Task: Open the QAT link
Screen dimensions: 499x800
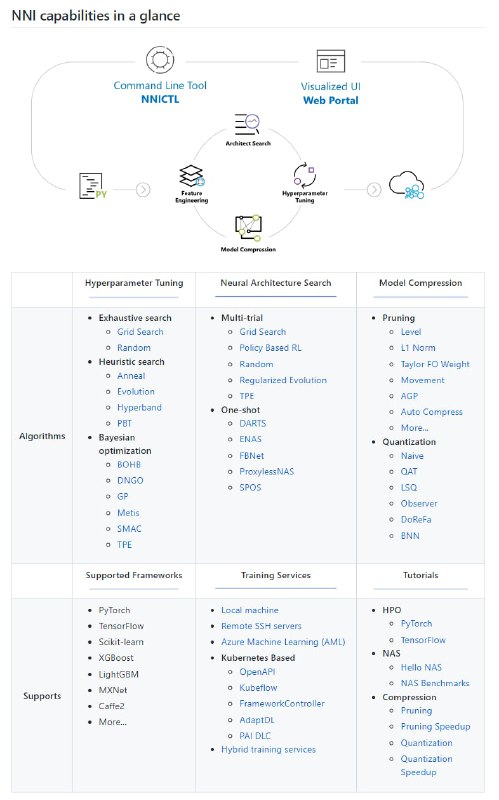Action: (x=409, y=471)
